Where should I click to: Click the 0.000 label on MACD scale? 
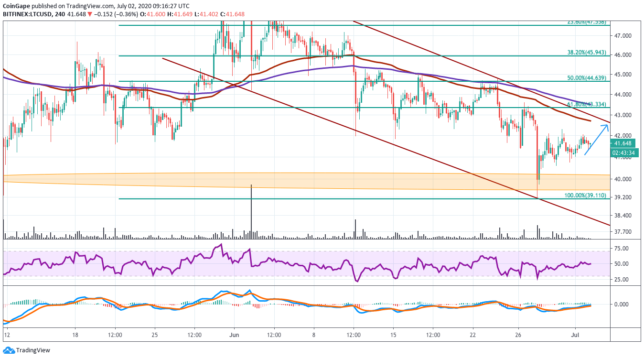(621, 305)
